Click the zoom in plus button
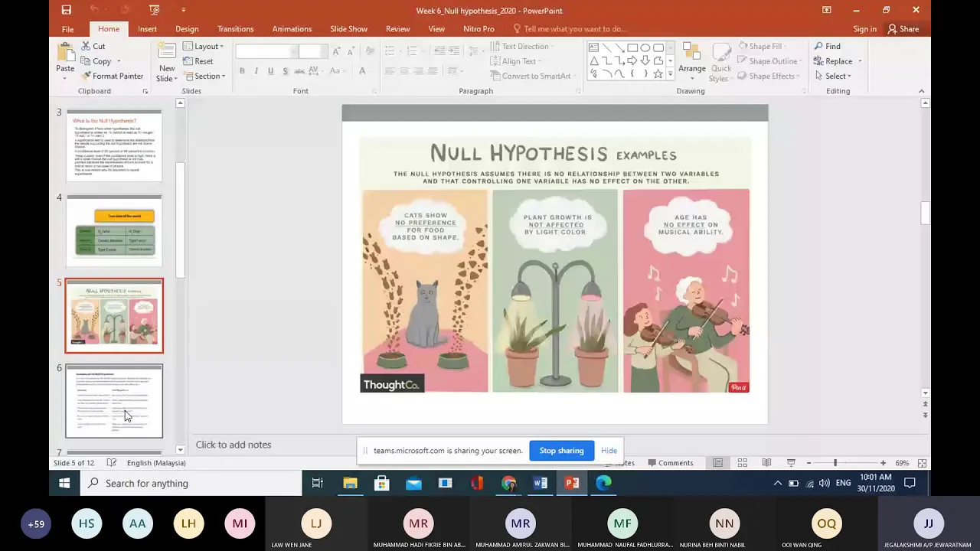Viewport: 980px width, 551px height. [x=883, y=463]
